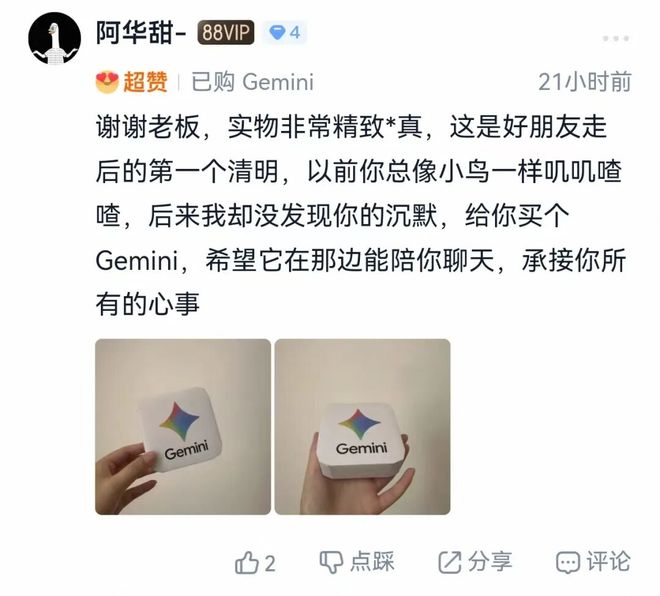Tap the 点踩 dislike label
The image size is (660, 596).
(x=372, y=562)
